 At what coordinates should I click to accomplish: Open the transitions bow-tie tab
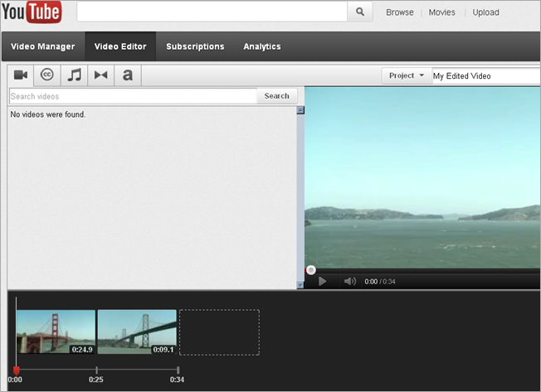[x=100, y=75]
